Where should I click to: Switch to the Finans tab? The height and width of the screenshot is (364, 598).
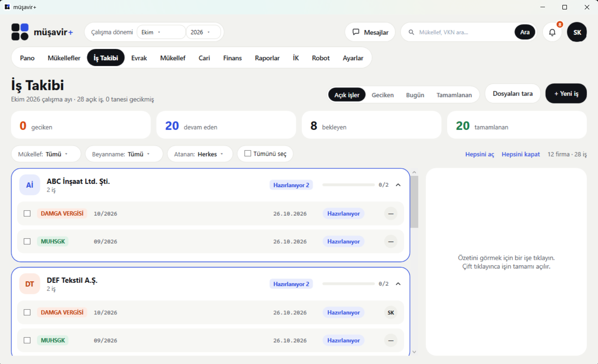pos(232,58)
